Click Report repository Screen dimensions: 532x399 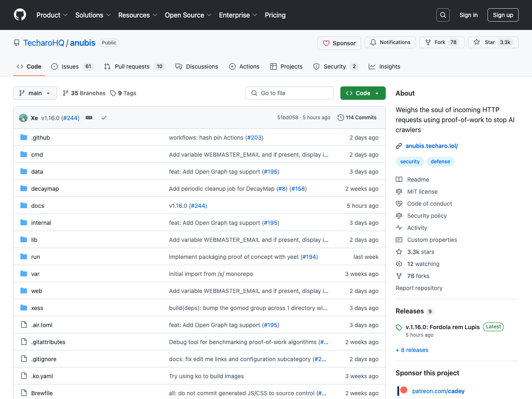tap(419, 288)
